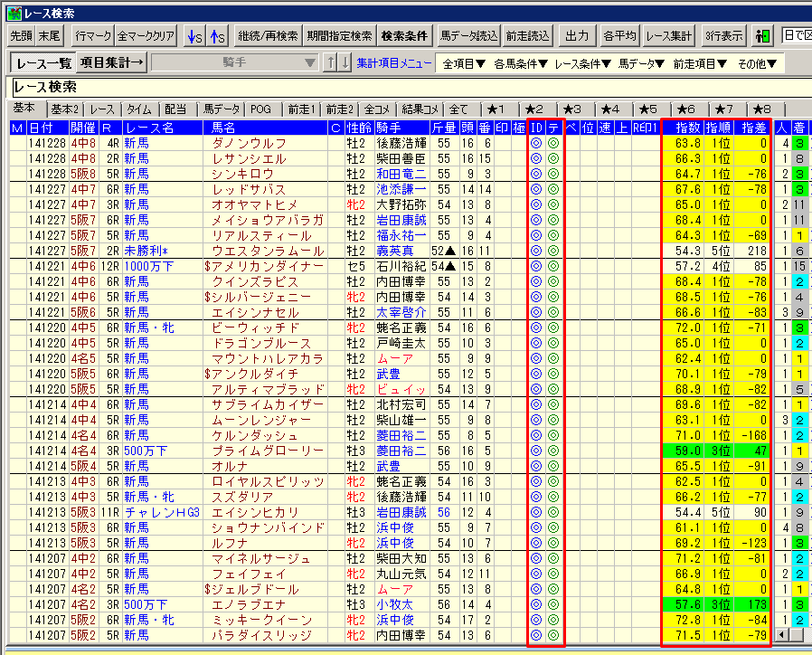Click the green テ circle icon for レサンシエル
The width and height of the screenshot is (812, 655).
[553, 158]
